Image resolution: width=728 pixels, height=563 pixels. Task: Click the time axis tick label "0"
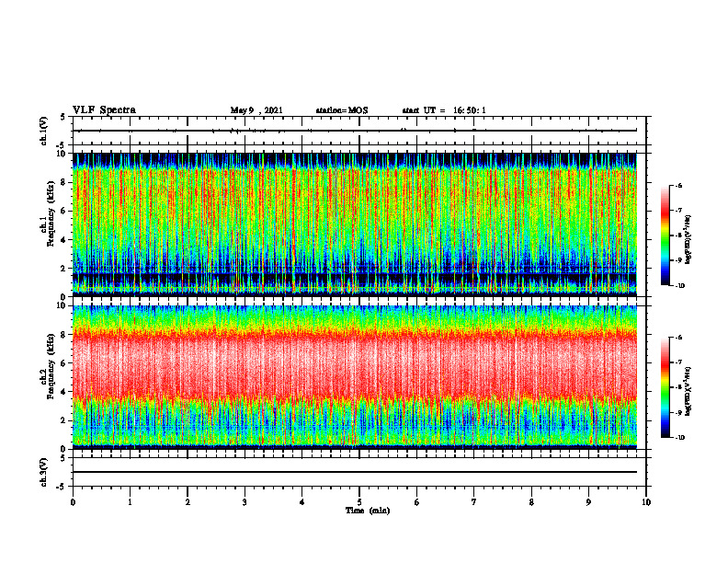point(73,502)
